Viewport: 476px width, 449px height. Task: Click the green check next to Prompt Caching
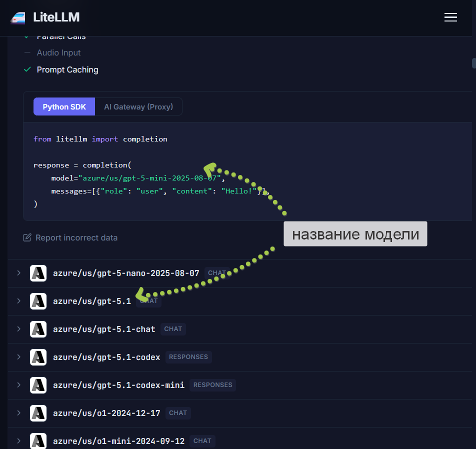tap(27, 69)
